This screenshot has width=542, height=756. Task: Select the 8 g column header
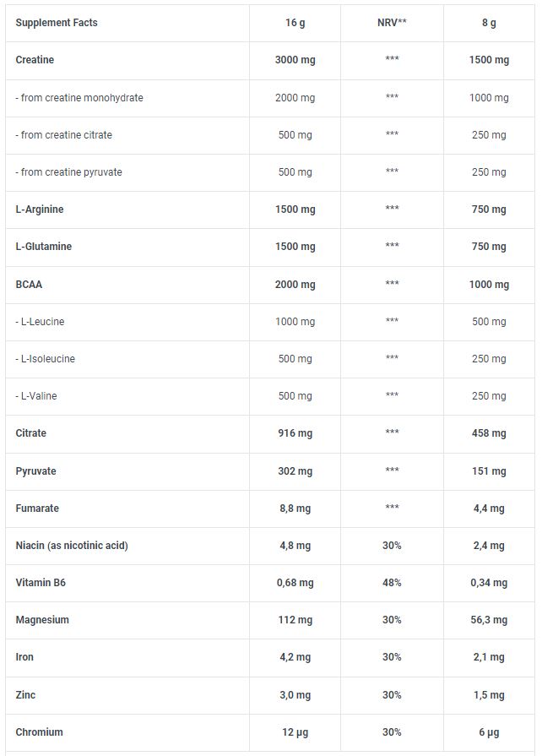pos(489,23)
